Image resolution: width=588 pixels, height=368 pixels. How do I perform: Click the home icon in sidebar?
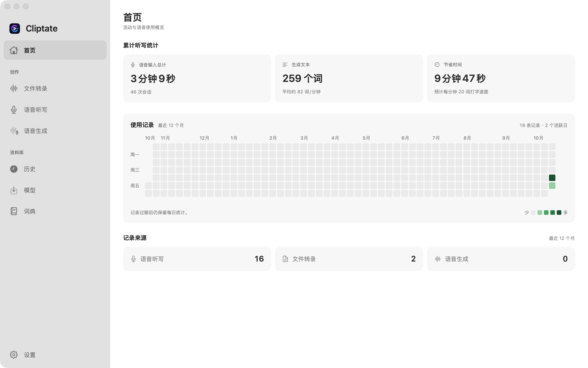pos(14,50)
